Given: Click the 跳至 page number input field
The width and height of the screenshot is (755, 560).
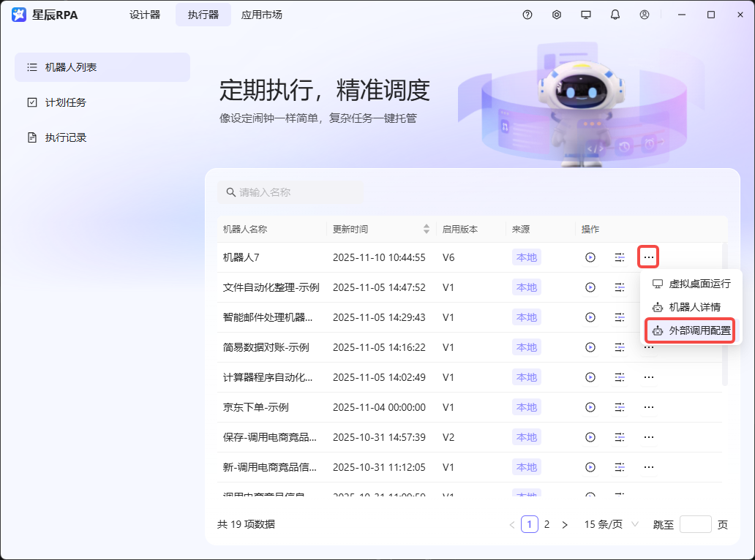Looking at the screenshot, I should [694, 524].
